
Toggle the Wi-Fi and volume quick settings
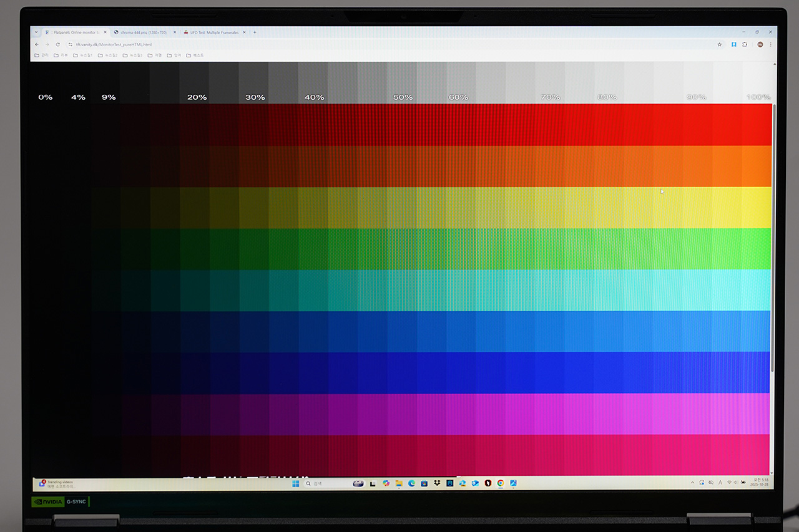733,483
